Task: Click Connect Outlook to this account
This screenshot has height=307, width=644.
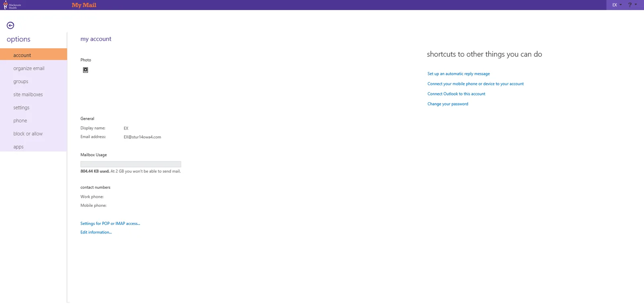Action: [456, 94]
